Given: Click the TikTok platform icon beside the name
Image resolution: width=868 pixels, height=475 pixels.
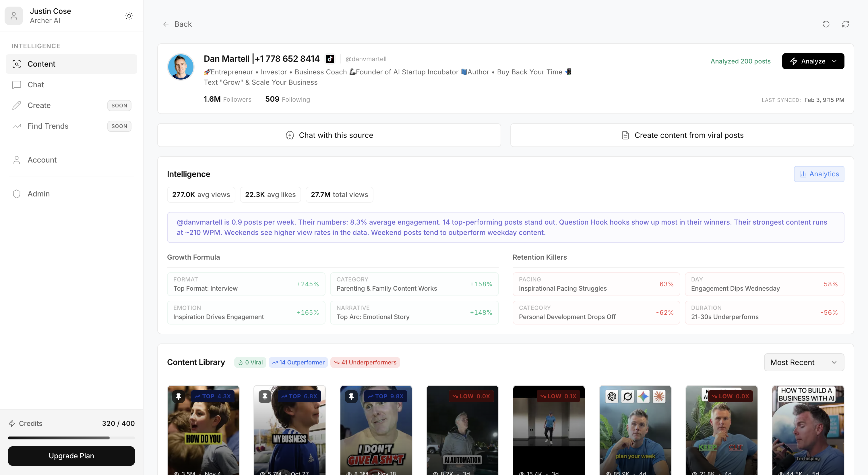Looking at the screenshot, I should [x=330, y=59].
